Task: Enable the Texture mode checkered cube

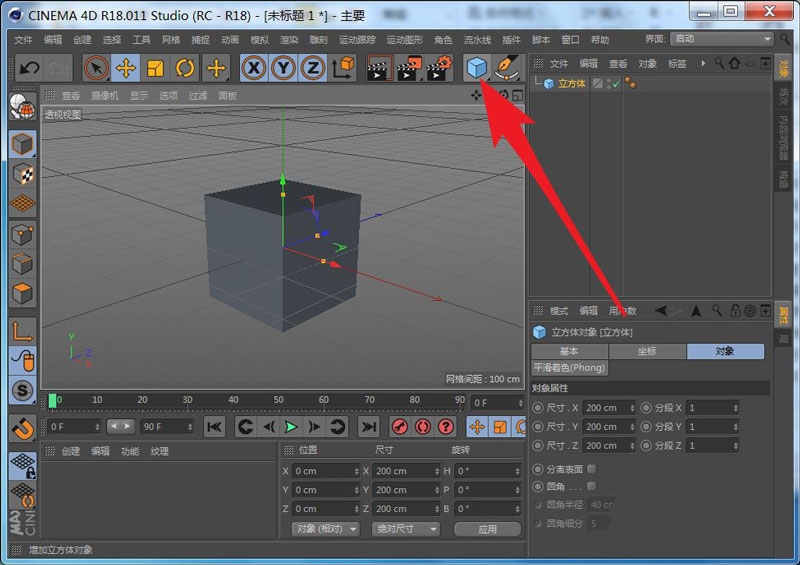Action: point(22,175)
